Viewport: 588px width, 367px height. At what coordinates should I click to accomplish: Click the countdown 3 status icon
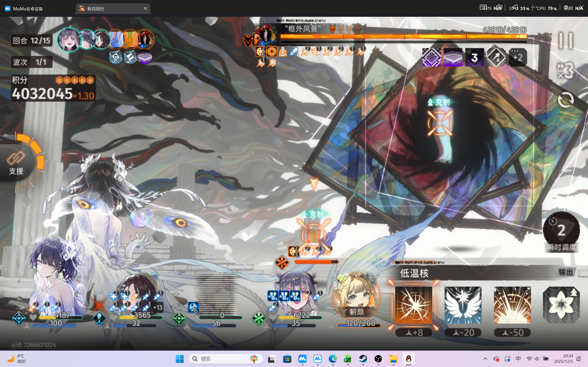click(474, 58)
